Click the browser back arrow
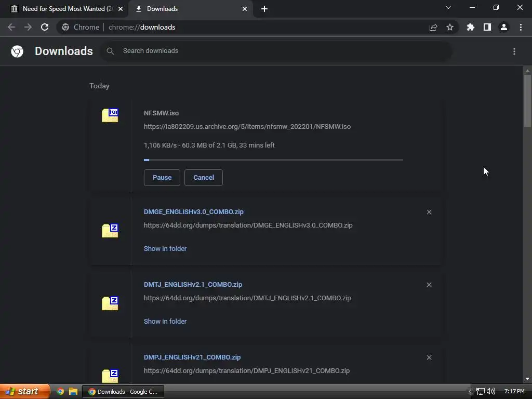 pos(11,27)
